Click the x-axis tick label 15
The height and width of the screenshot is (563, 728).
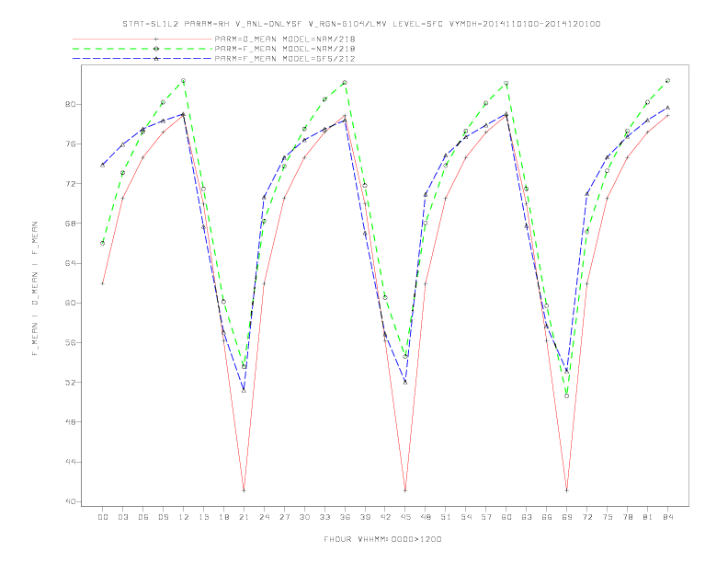(203, 517)
